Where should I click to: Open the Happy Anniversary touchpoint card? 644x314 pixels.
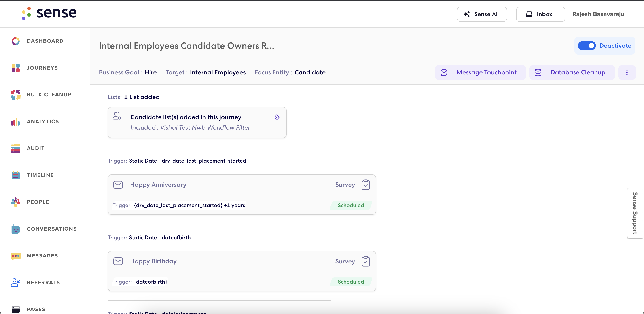(x=242, y=195)
